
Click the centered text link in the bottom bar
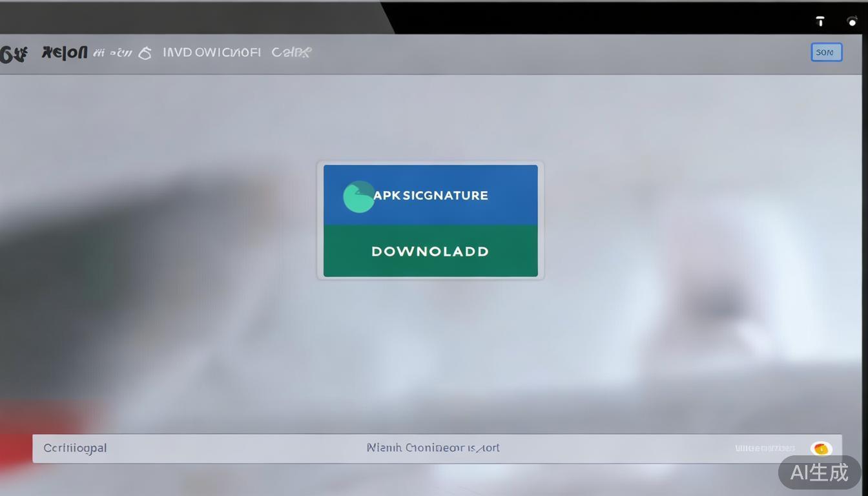[433, 448]
